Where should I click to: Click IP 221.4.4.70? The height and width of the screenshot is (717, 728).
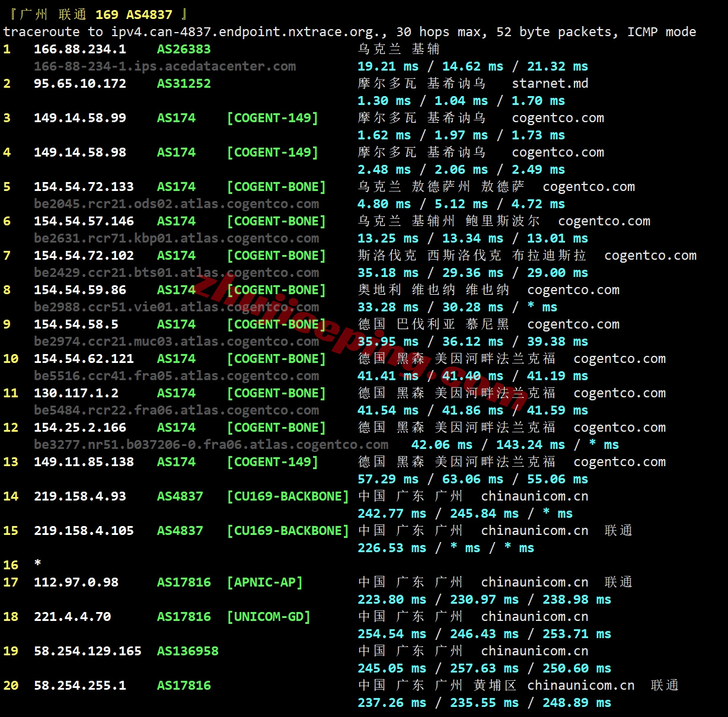tap(72, 617)
